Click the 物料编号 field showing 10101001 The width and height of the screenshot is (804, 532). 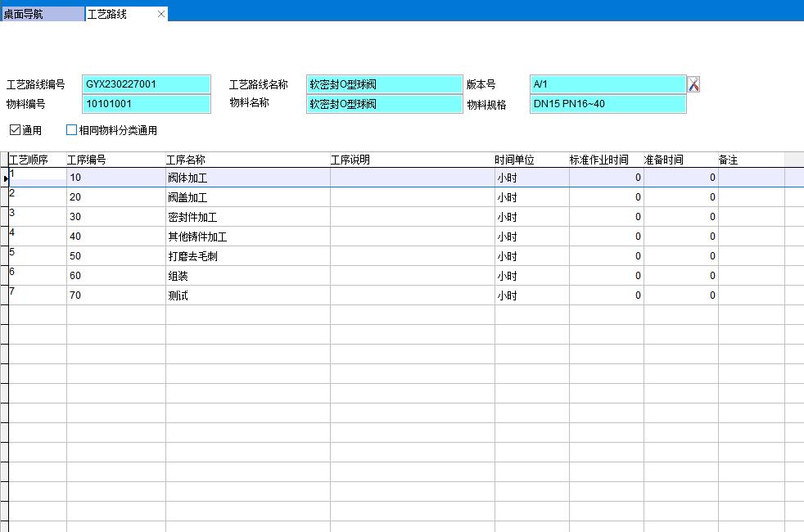coord(147,104)
